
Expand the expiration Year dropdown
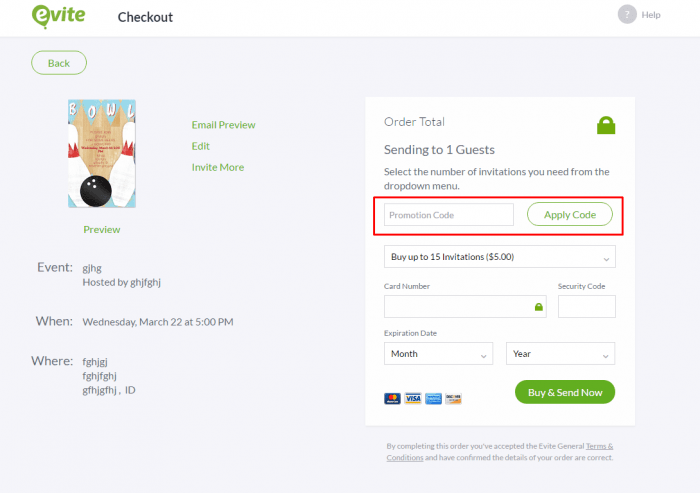click(x=560, y=354)
